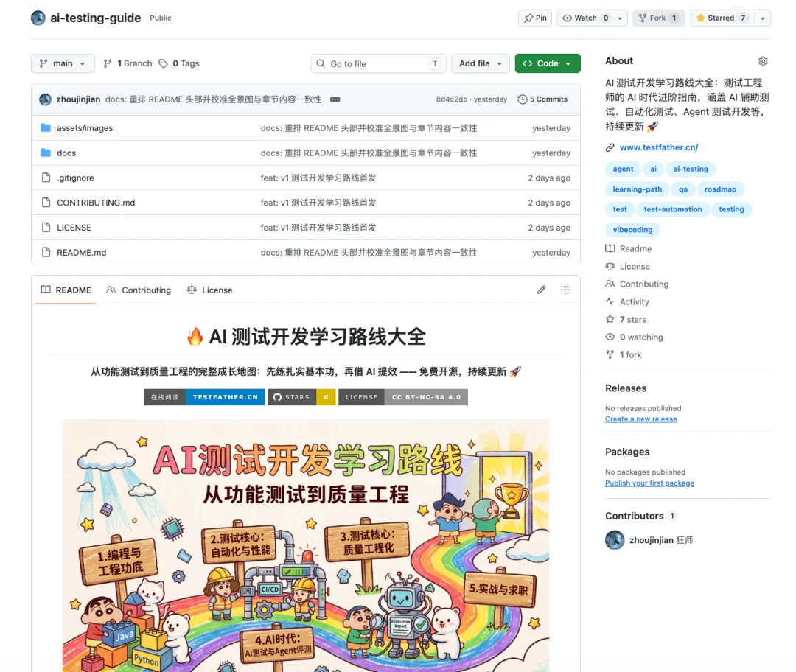Click the qa topic tag
The width and height of the screenshot is (796, 672).
pos(683,189)
